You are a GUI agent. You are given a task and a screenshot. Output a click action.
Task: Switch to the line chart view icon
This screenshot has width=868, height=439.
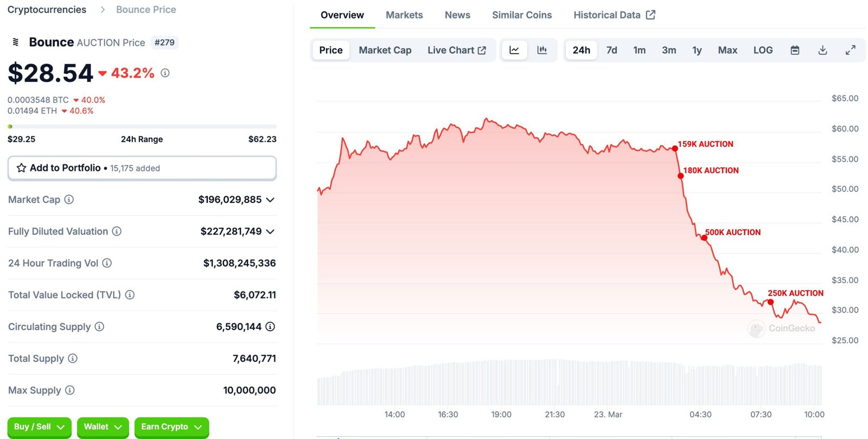point(514,50)
